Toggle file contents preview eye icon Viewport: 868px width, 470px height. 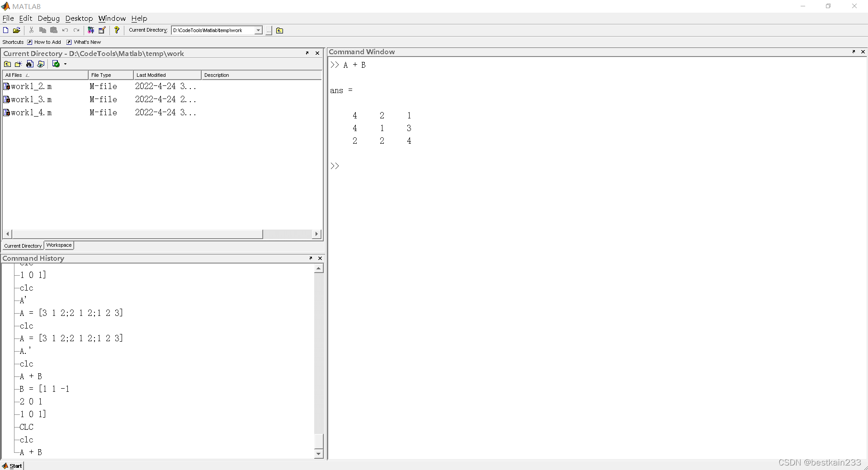click(41, 64)
